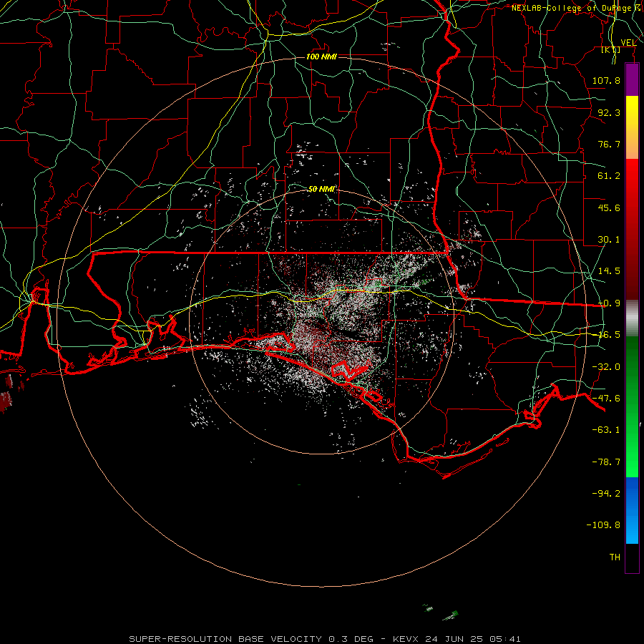The height and width of the screenshot is (644, 644).
Task: Click the 76.7 velocity scale value
Action: (x=609, y=144)
